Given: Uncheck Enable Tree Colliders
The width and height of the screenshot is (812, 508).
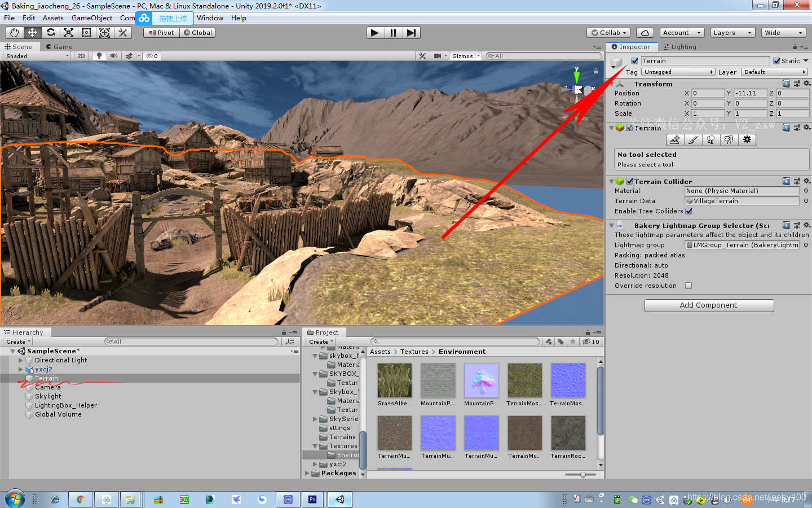Looking at the screenshot, I should click(689, 211).
